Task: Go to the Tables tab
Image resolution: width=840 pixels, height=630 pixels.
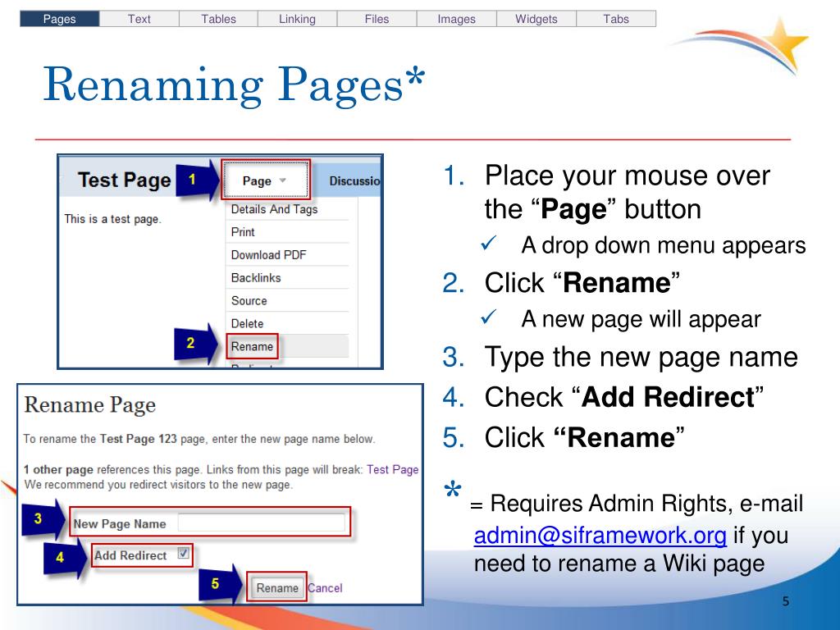Action: [218, 19]
